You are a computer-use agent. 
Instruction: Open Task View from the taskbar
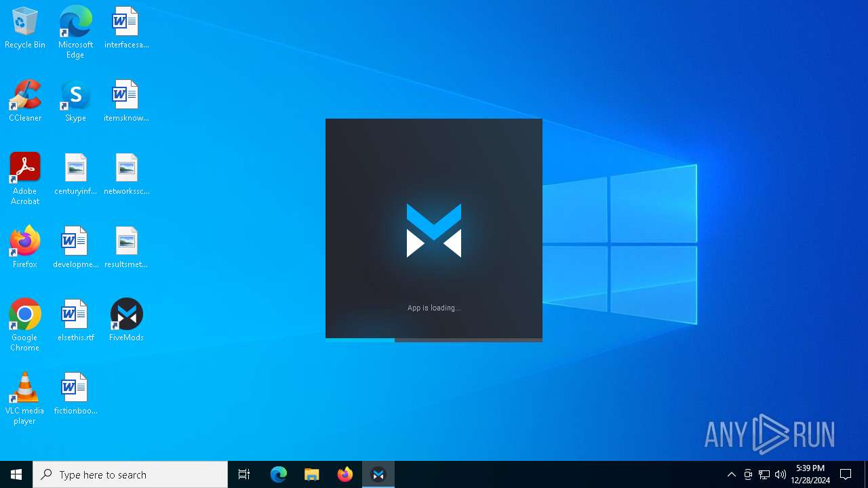point(244,474)
